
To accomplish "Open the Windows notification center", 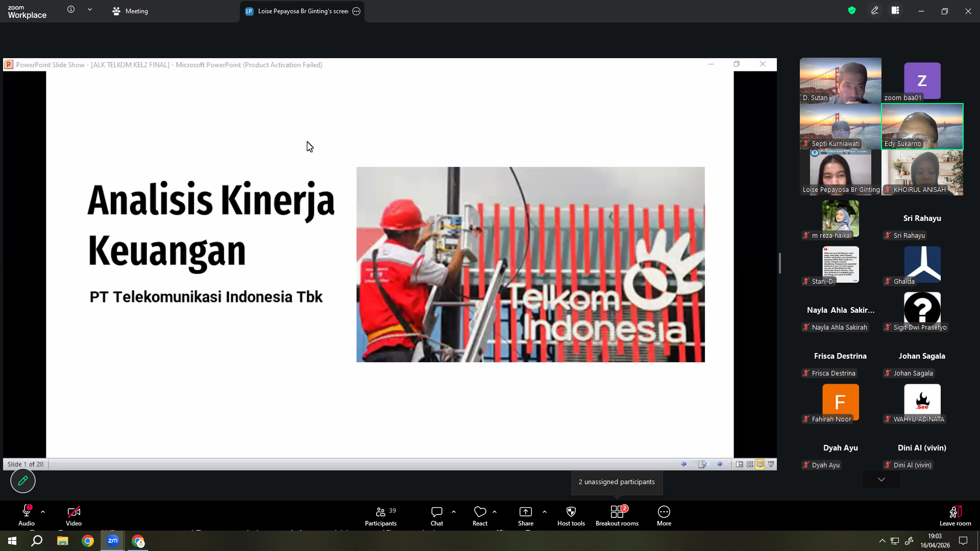I will tap(963, 541).
